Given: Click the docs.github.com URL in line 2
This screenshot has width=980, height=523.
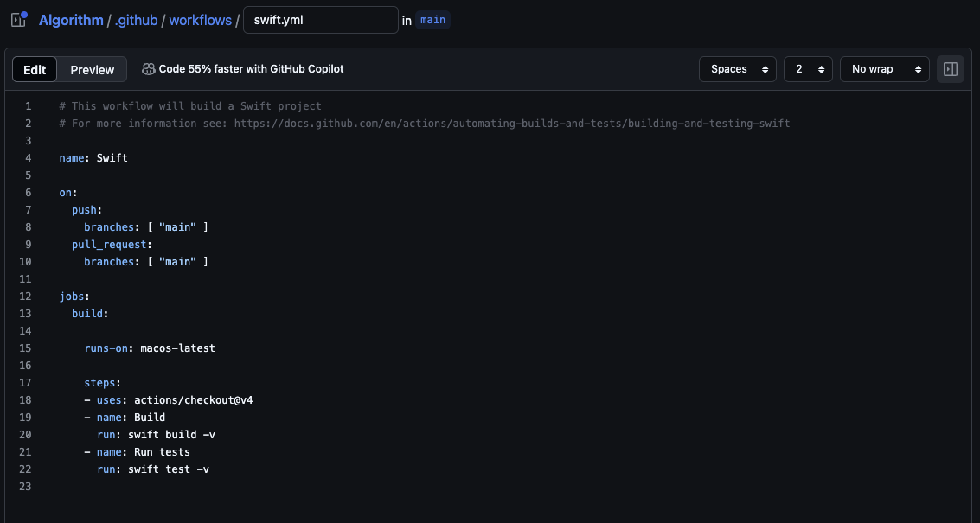Looking at the screenshot, I should [x=512, y=124].
